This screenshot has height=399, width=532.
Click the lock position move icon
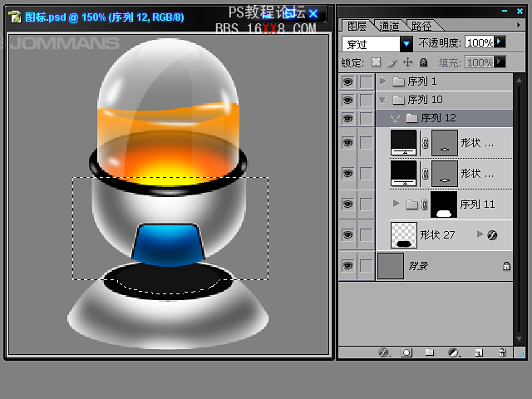pos(407,62)
